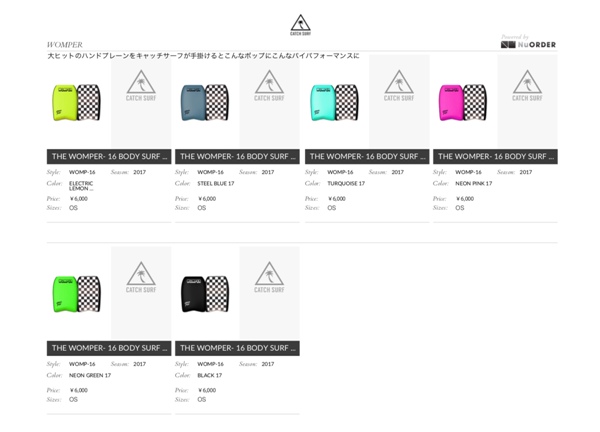Click Catch Surf placeholder next to Turquoise board
The width and height of the screenshot is (600, 432).
pos(399,101)
